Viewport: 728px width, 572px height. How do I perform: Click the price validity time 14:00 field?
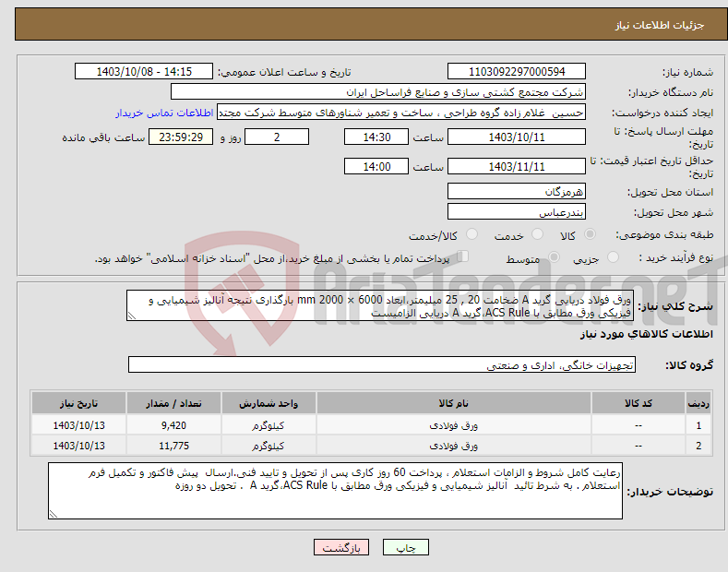coord(376,166)
